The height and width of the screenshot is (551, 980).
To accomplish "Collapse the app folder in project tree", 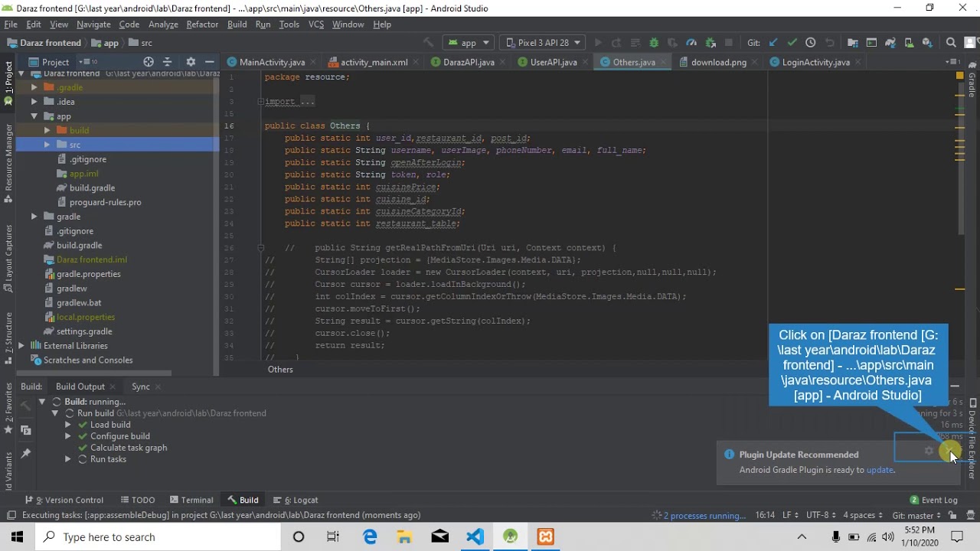I will pyautogui.click(x=34, y=116).
